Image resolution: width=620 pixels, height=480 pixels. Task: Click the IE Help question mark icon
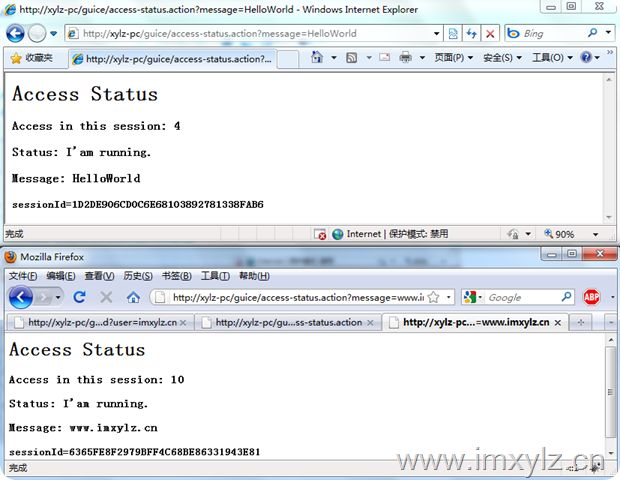tap(586, 58)
